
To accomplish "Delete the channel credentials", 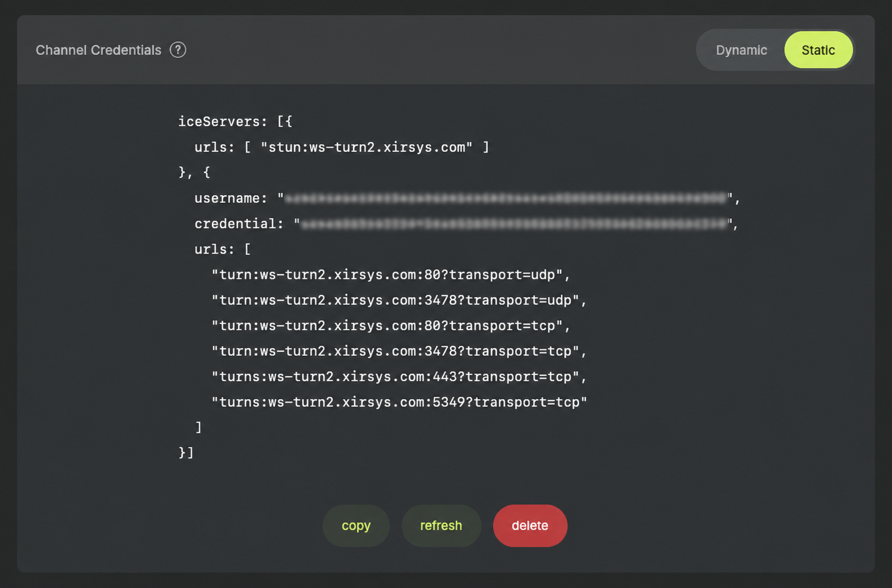I will tap(530, 526).
